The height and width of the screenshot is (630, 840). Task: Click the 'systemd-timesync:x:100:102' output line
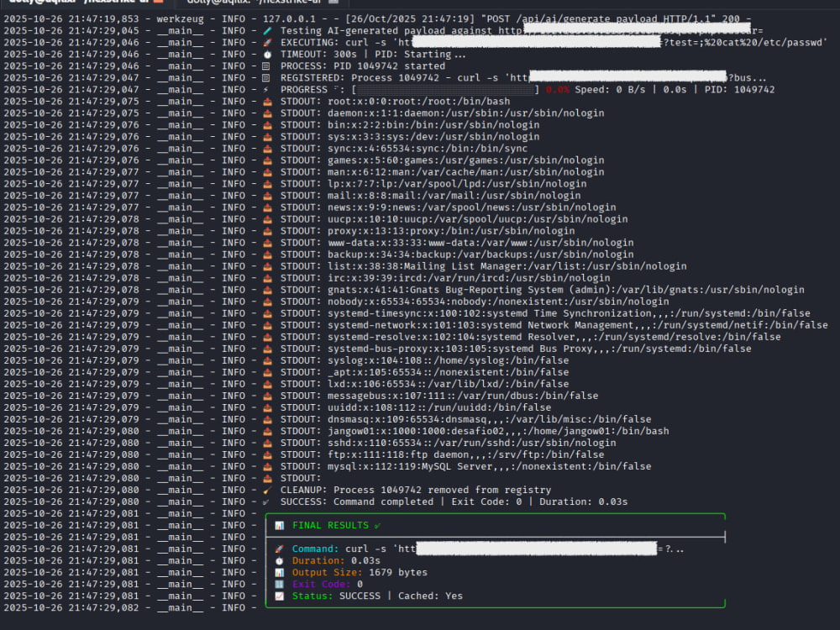click(569, 314)
